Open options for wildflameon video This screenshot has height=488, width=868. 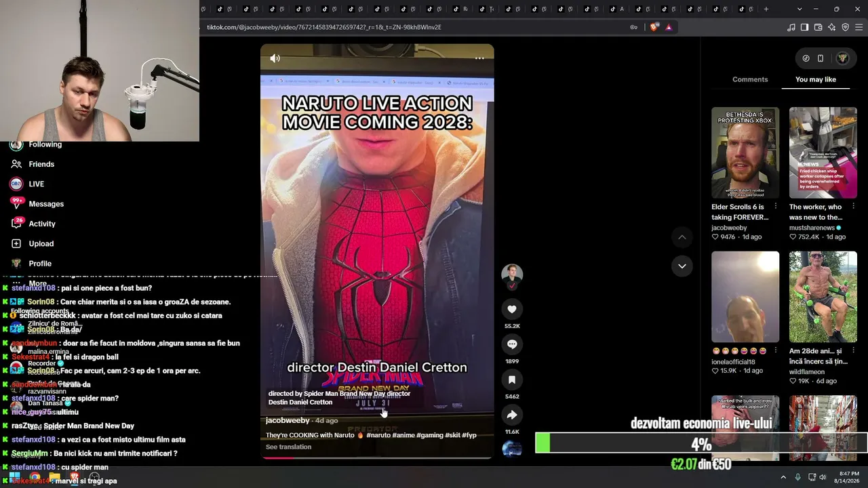pos(853,351)
